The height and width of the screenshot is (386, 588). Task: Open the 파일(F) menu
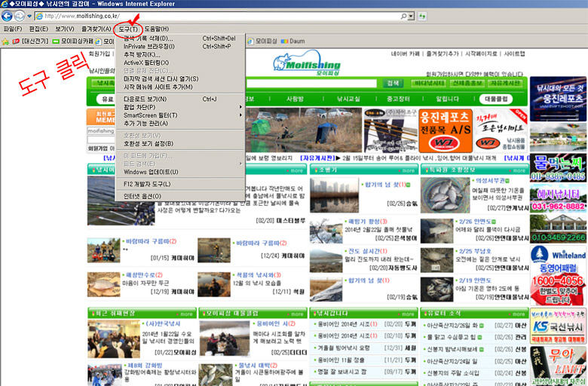pyautogui.click(x=13, y=29)
